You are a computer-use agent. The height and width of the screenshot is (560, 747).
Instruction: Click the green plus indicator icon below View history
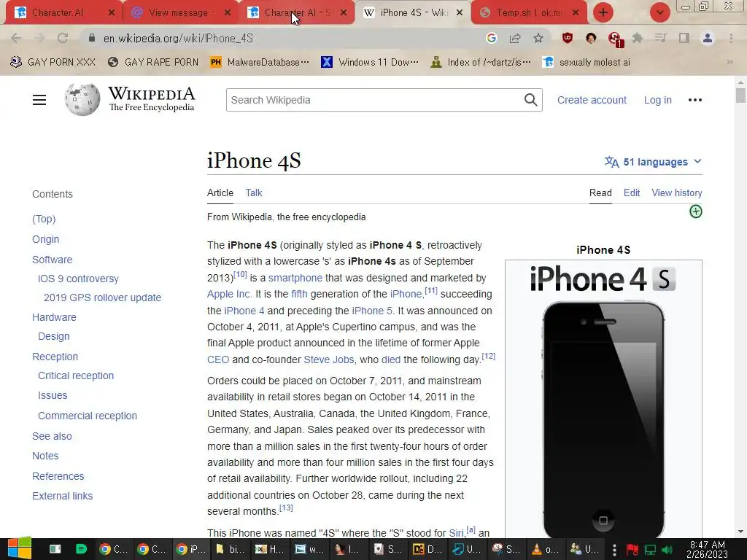pyautogui.click(x=695, y=211)
